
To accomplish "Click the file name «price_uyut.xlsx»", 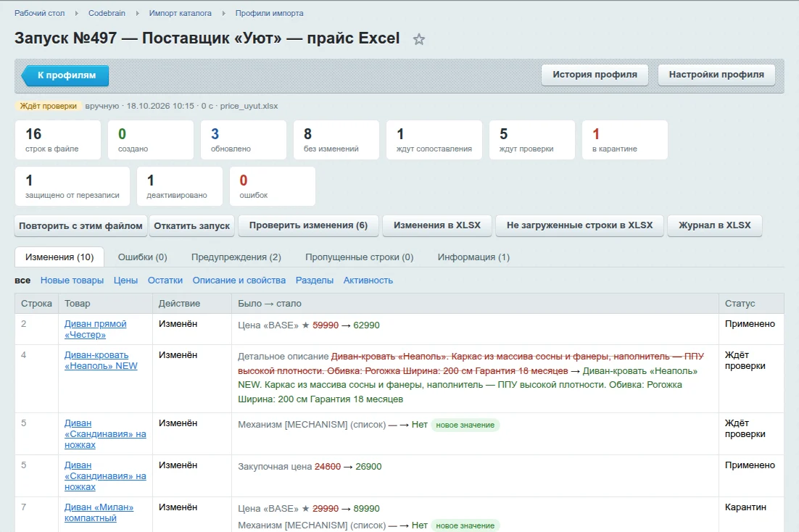I will click(x=249, y=106).
